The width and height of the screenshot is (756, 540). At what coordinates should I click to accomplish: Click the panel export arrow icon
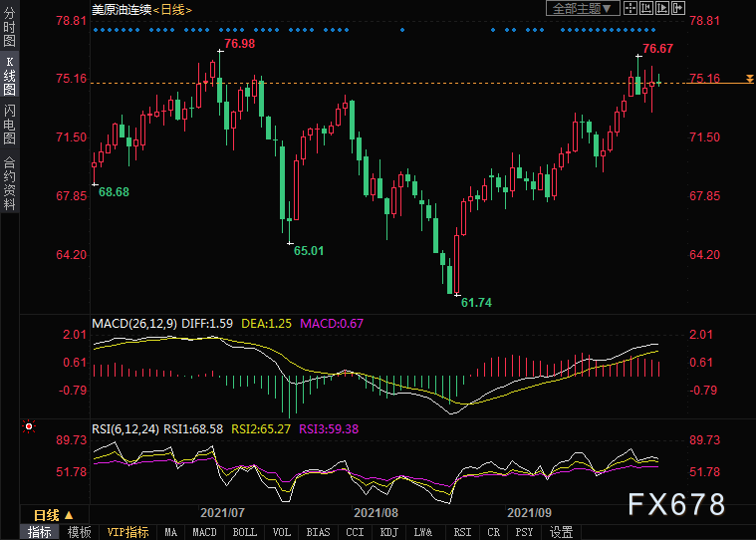pos(678,8)
